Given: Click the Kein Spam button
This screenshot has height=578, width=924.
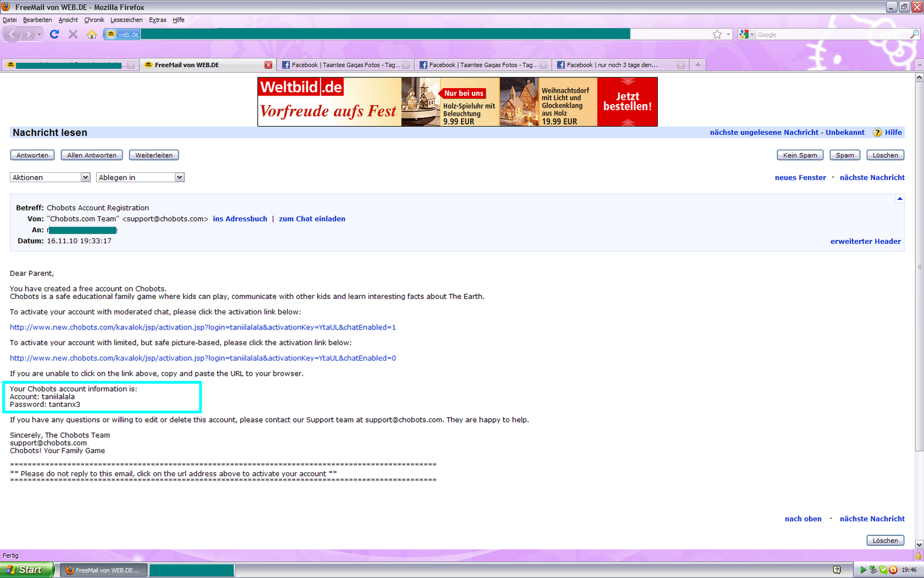Looking at the screenshot, I should tap(800, 155).
